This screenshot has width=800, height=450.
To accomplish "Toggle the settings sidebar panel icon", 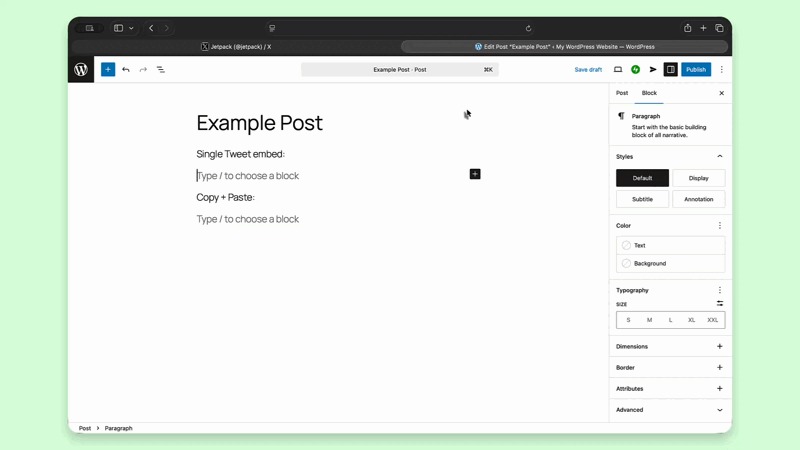I will (670, 69).
